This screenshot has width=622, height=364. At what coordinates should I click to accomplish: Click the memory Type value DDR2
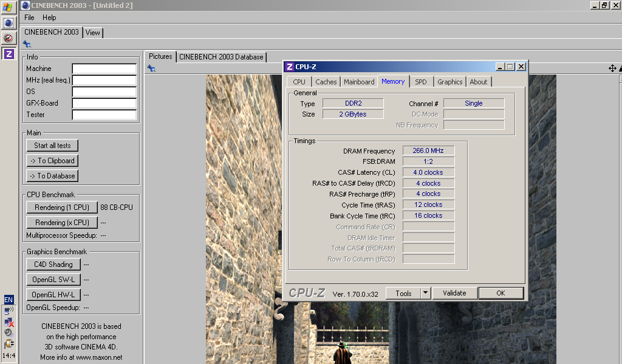coord(353,103)
